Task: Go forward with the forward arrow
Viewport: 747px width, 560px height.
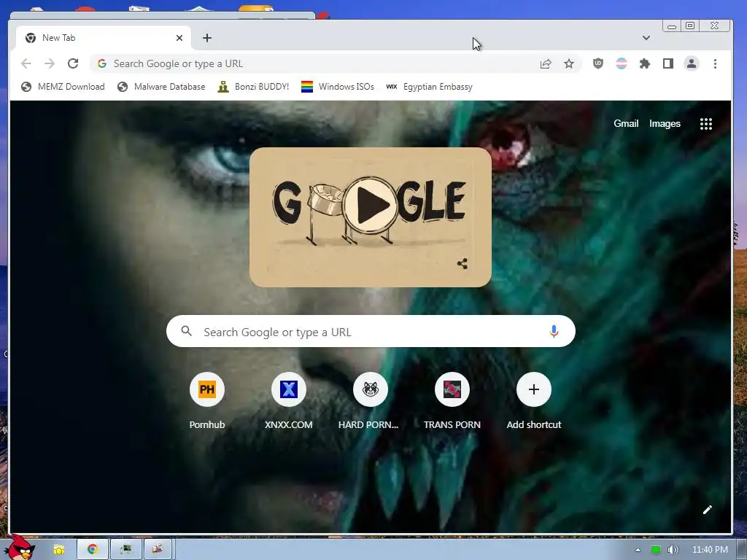Action: click(x=50, y=63)
